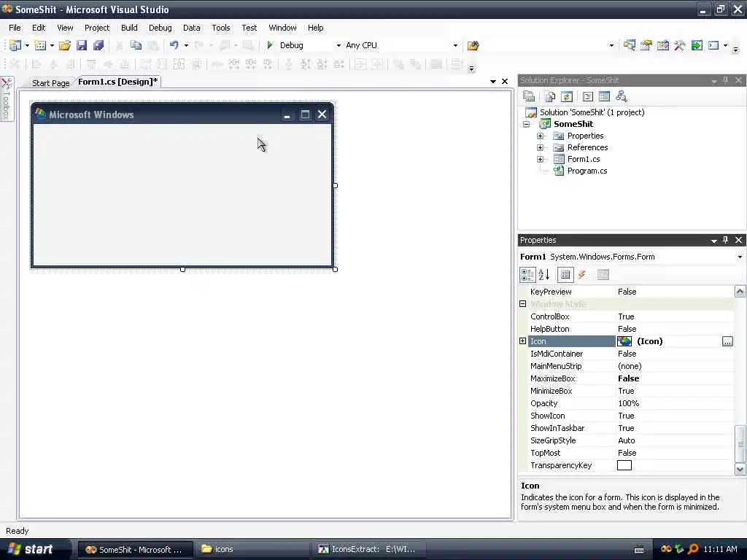Open the Undo history dropdown arrow

pos(186,45)
